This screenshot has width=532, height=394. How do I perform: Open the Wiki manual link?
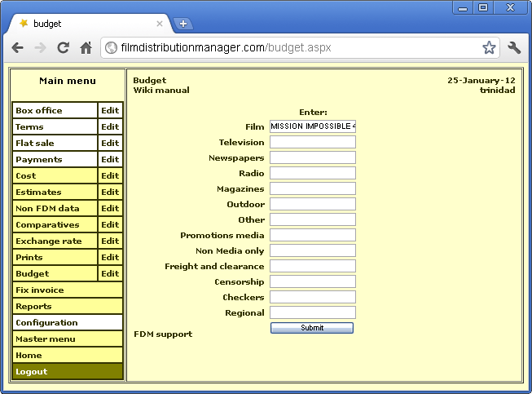click(x=161, y=91)
